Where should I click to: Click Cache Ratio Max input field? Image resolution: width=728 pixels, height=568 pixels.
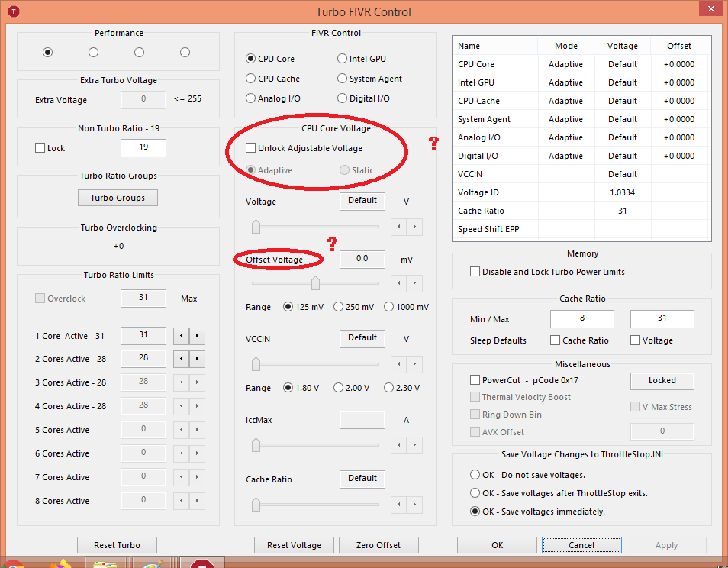(662, 318)
